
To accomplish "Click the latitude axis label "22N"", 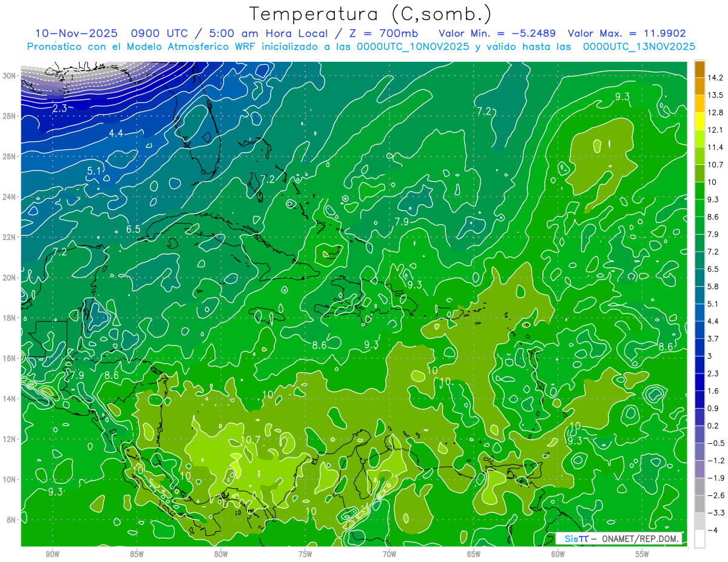I will (10, 237).
